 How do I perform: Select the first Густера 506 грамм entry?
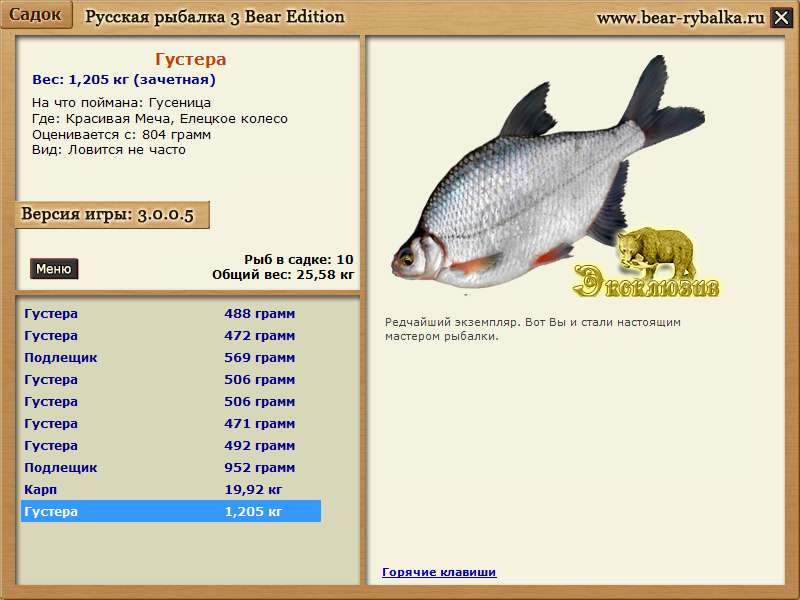tap(170, 380)
